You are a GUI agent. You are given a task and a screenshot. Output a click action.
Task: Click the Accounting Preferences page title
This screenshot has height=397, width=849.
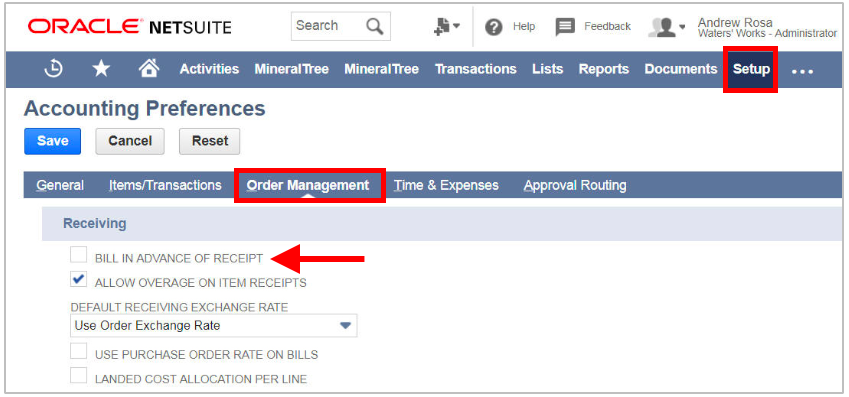pyautogui.click(x=145, y=109)
